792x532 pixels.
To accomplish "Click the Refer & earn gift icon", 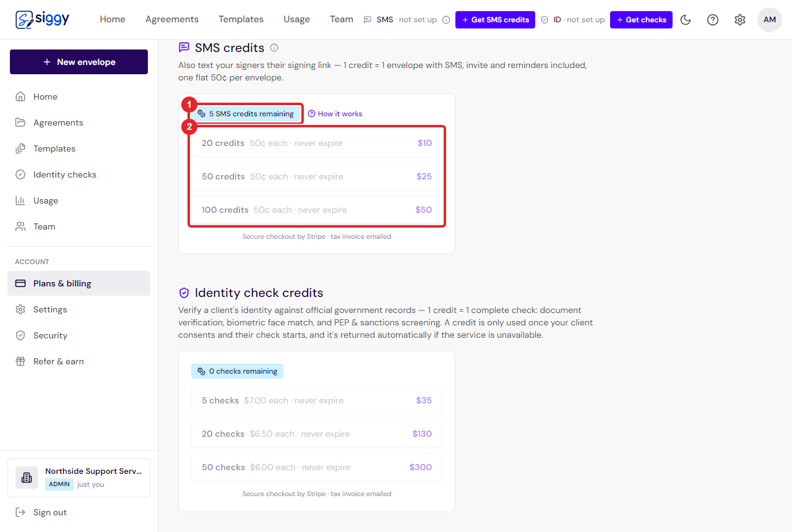I will (20, 361).
